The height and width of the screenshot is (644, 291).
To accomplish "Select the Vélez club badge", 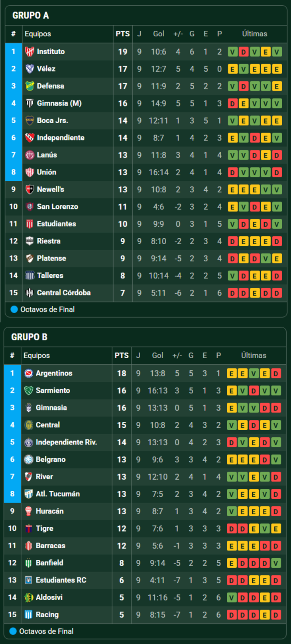I will [x=29, y=69].
